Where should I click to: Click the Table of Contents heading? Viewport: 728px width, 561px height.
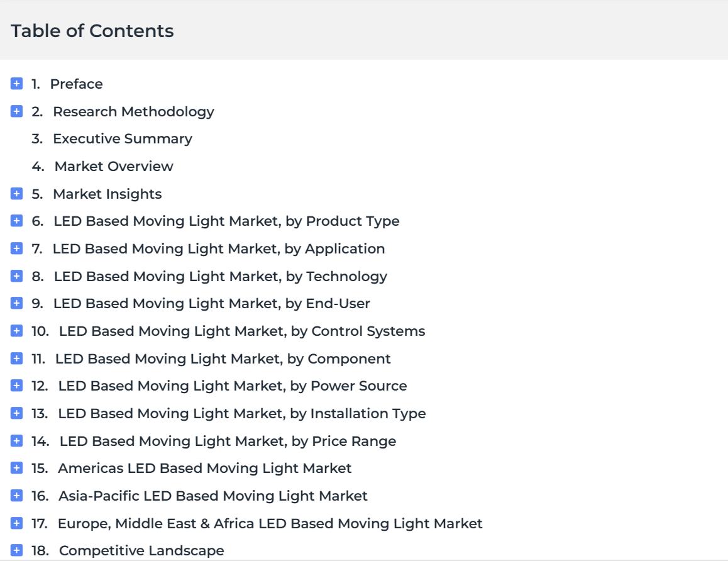click(x=92, y=31)
